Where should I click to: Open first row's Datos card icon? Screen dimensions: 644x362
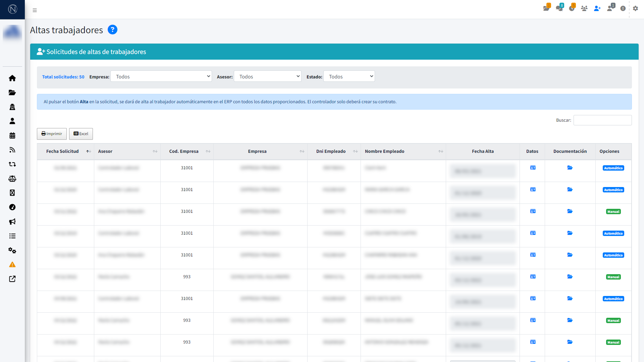pos(533,168)
